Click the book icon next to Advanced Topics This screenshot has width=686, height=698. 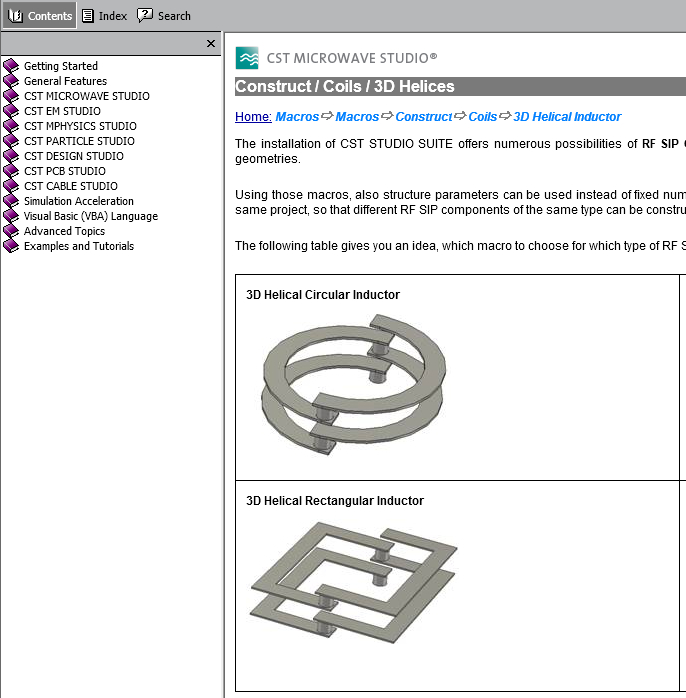click(x=11, y=231)
